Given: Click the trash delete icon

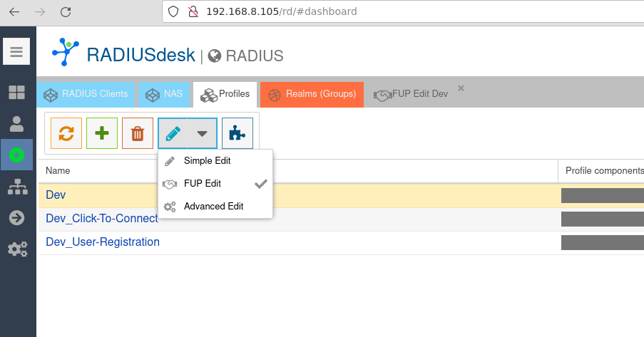Looking at the screenshot, I should (138, 133).
